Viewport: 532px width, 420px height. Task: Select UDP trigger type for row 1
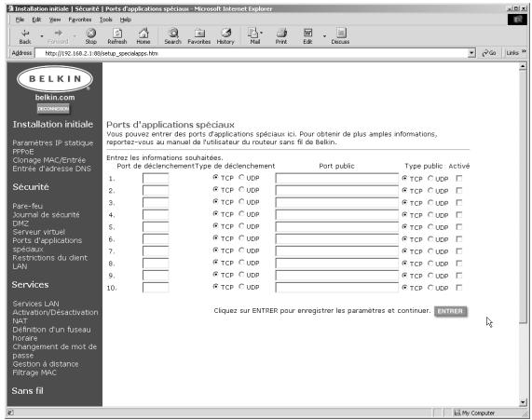241,177
